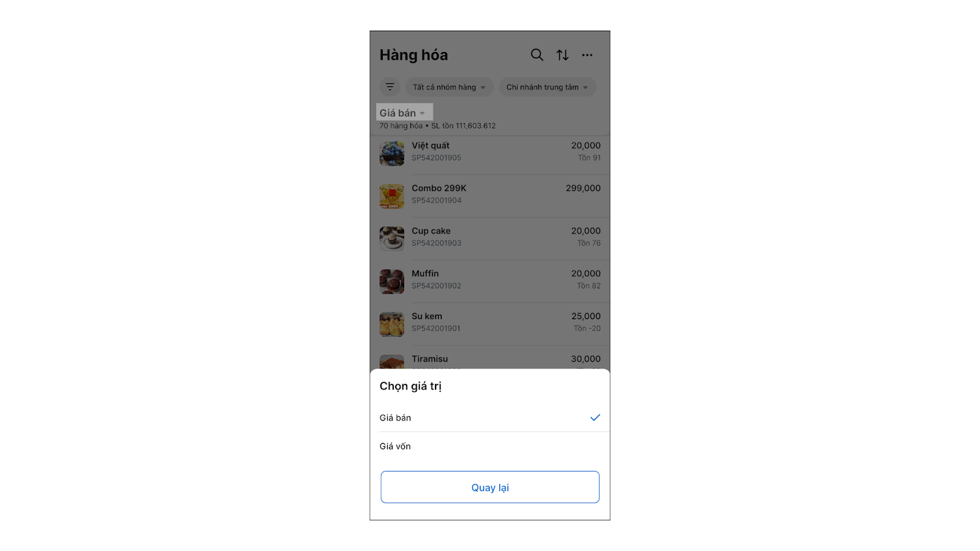This screenshot has width=980, height=551.
Task: Tap the Việt quất price 20,000
Action: (x=586, y=146)
